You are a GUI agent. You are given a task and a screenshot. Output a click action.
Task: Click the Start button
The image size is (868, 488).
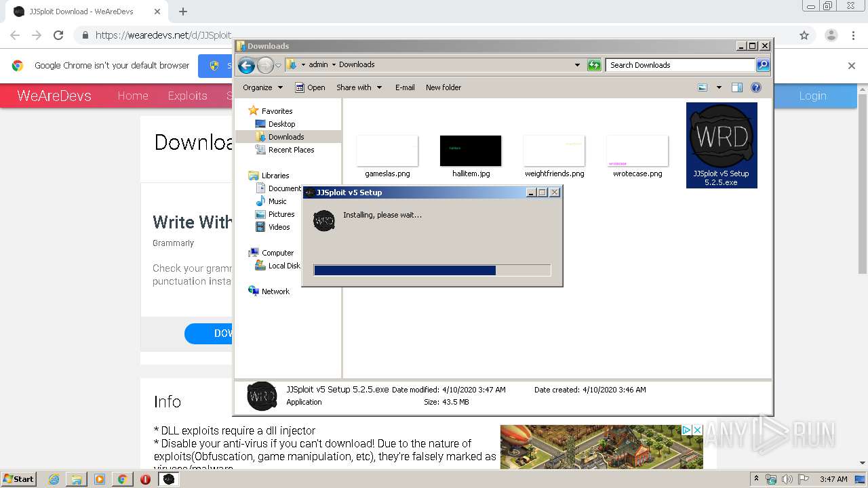[18, 479]
